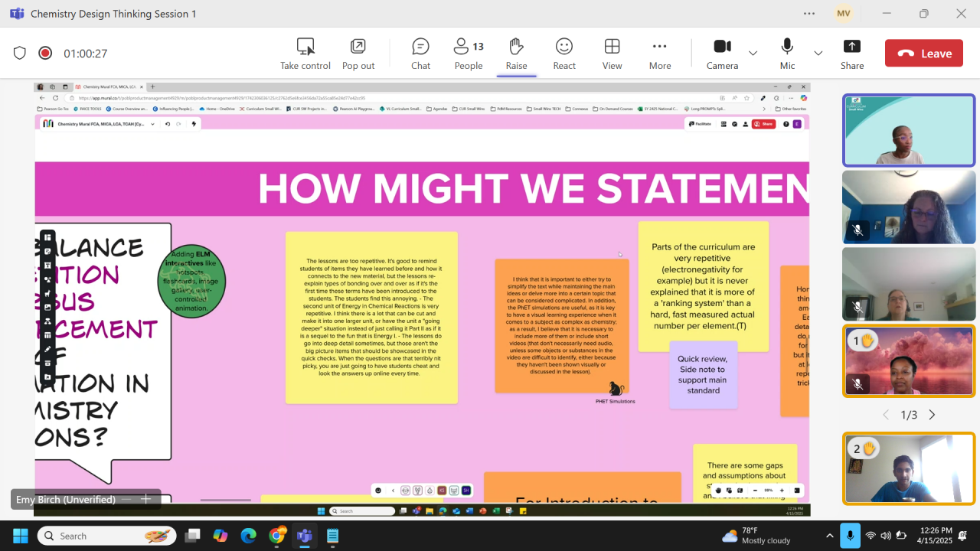Pop out the shared content
980x551 pixels.
pos(358,54)
